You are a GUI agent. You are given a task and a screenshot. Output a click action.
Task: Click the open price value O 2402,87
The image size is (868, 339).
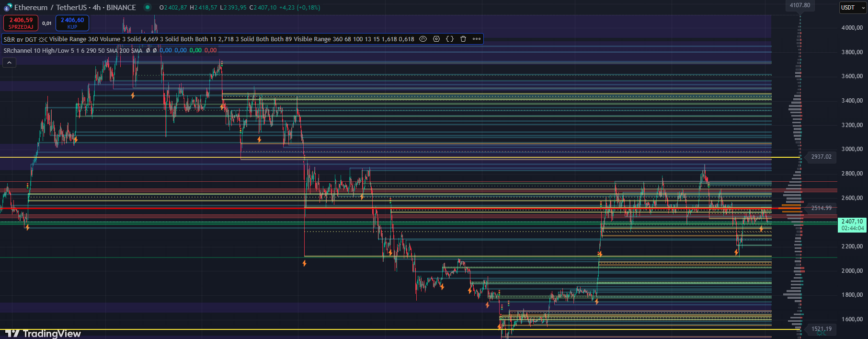pos(173,7)
